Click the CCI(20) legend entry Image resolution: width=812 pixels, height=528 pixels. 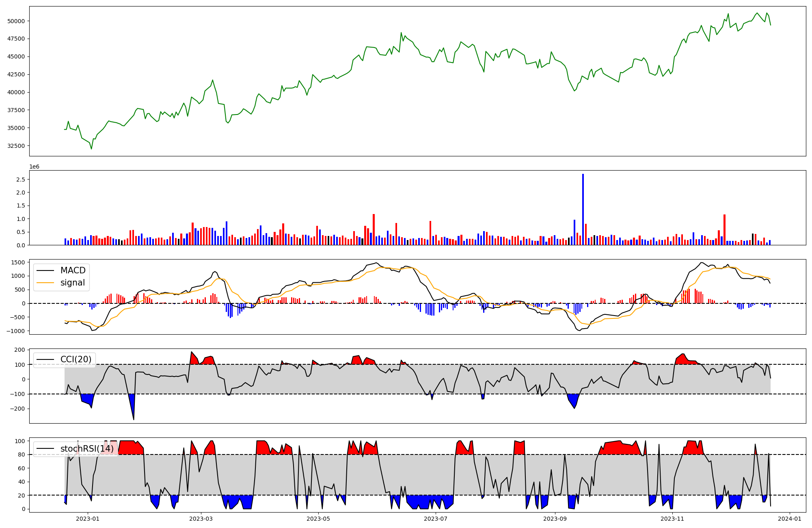(x=76, y=359)
